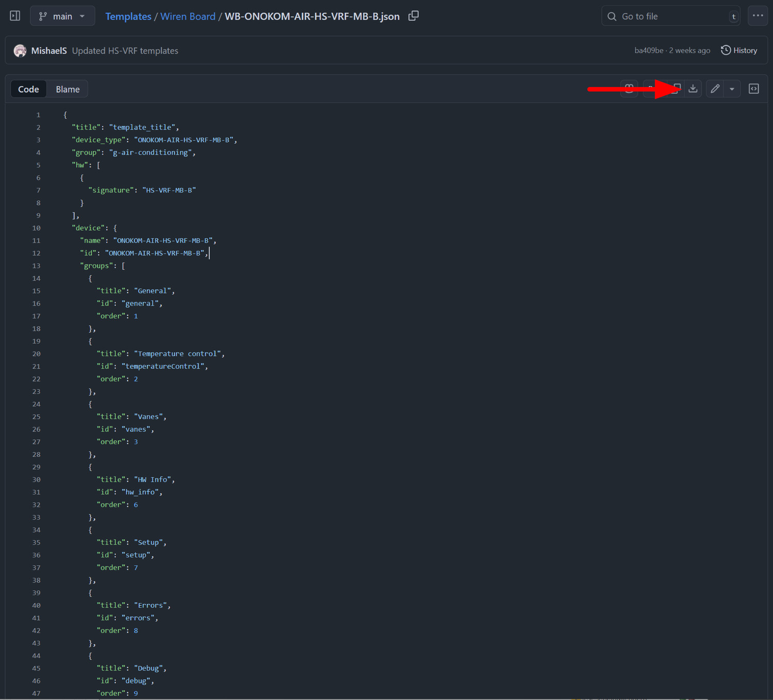Screen dimensions: 773x700
Task: Click MishaelS avatar image
Action: (20, 50)
